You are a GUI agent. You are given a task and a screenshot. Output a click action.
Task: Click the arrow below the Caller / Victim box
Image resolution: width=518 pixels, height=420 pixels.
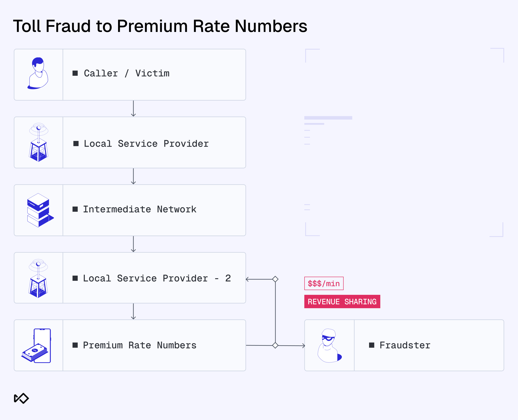133,109
